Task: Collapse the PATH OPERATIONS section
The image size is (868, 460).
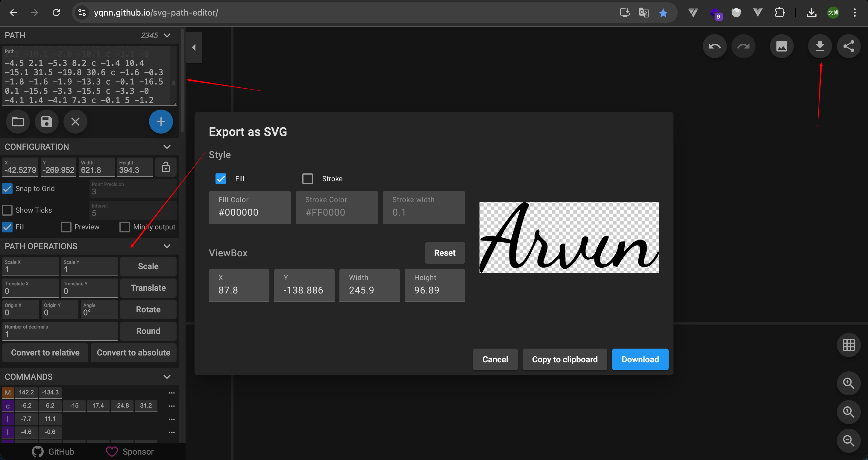Action: tap(167, 246)
